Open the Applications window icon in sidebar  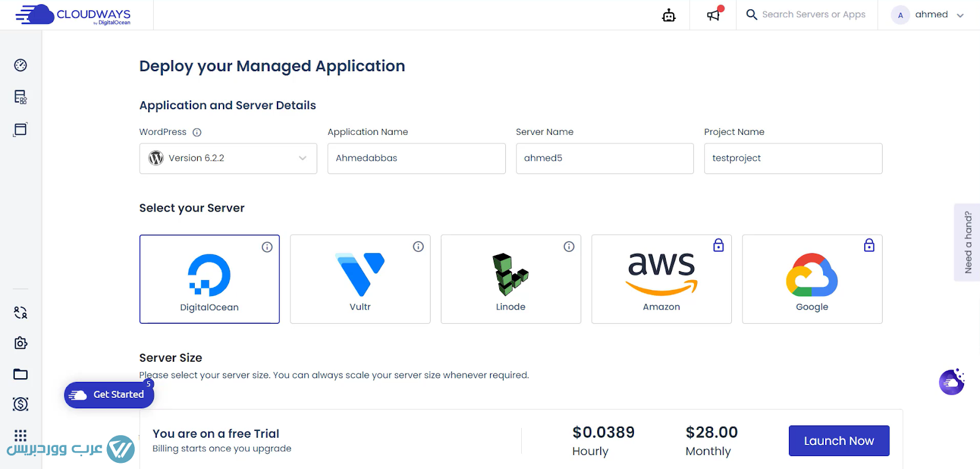click(21, 129)
